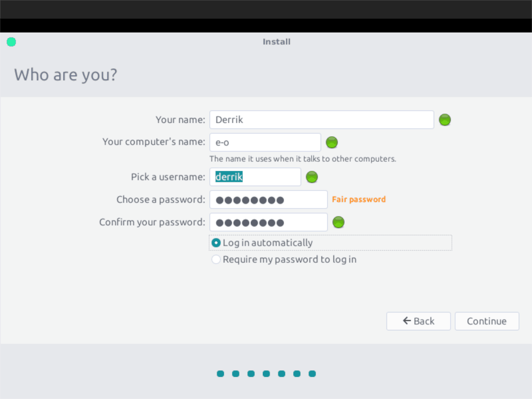Click the green icon beside Confirm your password
532x399 pixels.
coord(339,222)
